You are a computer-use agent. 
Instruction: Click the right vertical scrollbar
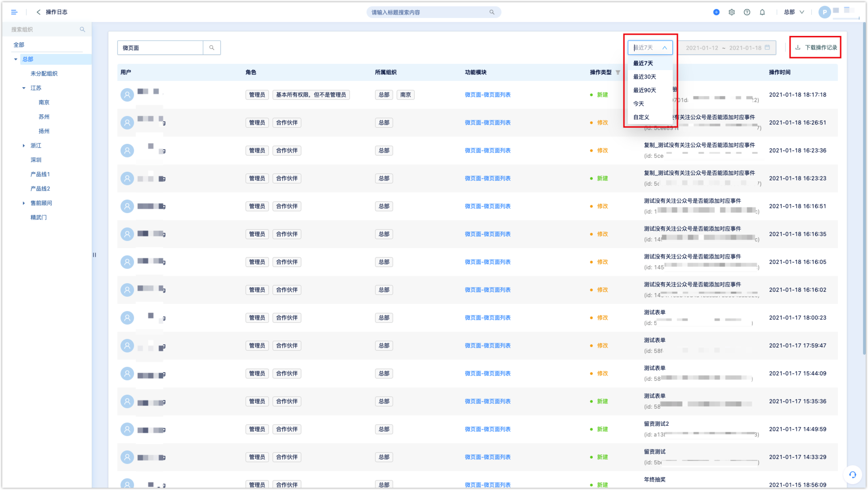pyautogui.click(x=864, y=189)
